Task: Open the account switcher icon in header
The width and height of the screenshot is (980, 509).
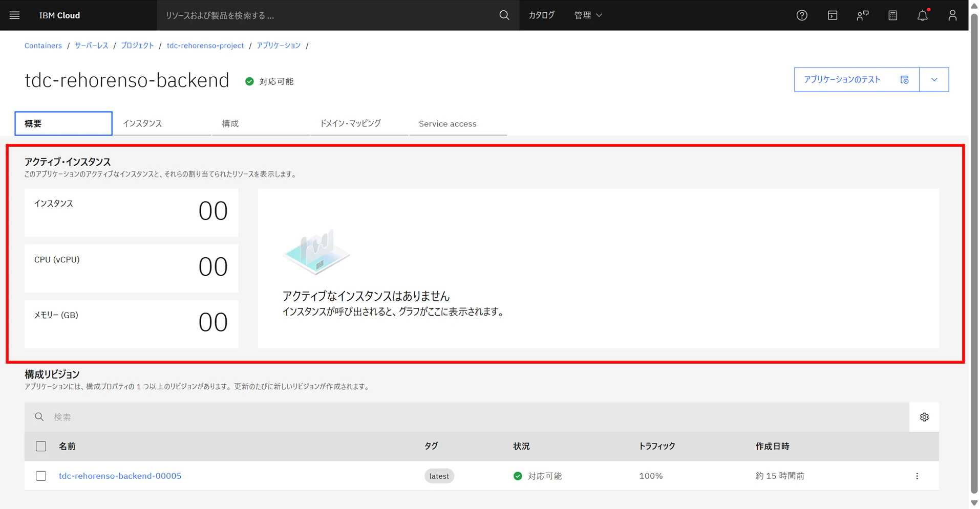Action: [862, 15]
